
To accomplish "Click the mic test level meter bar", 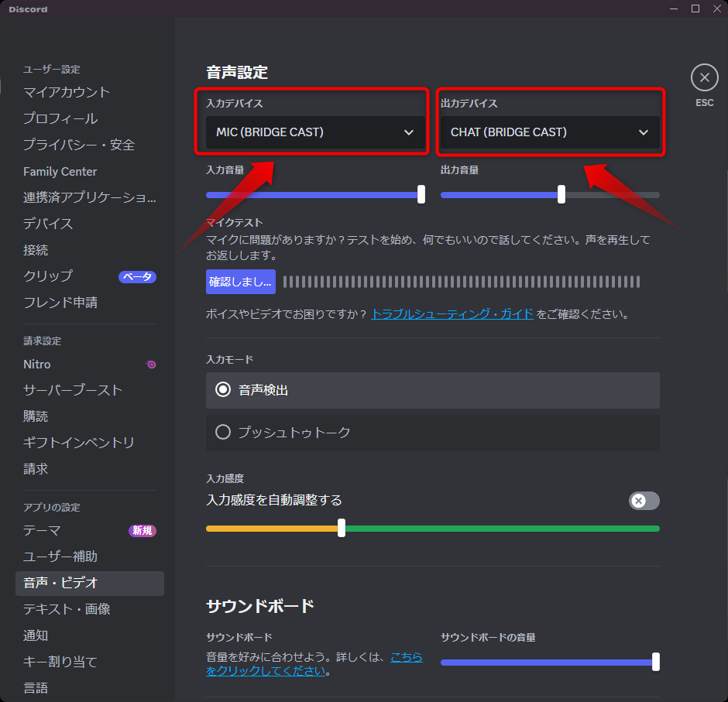I will [x=462, y=282].
